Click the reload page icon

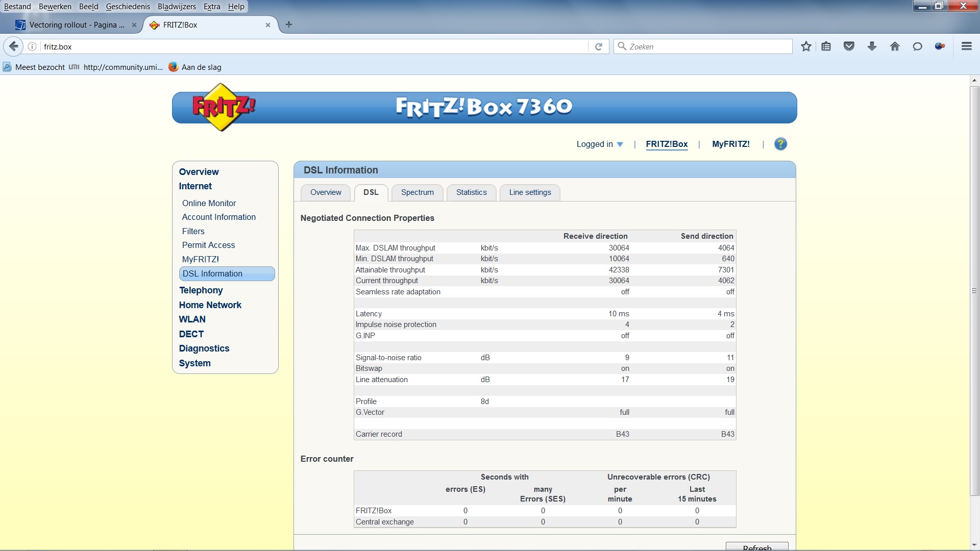599,46
